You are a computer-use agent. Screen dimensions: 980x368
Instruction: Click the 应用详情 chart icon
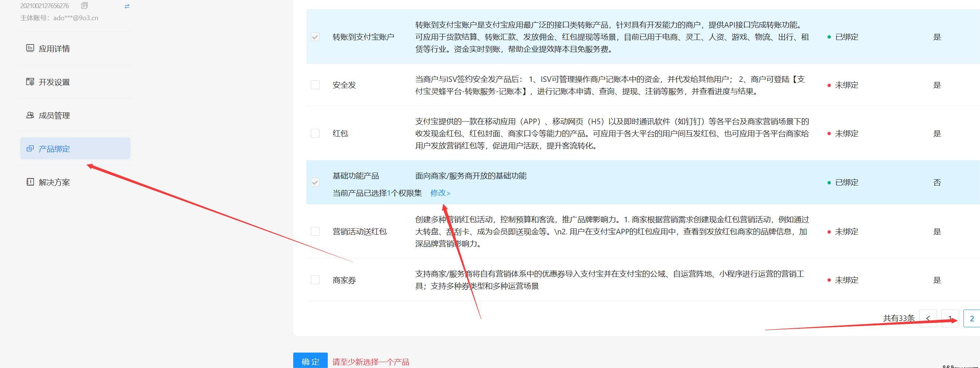point(30,48)
